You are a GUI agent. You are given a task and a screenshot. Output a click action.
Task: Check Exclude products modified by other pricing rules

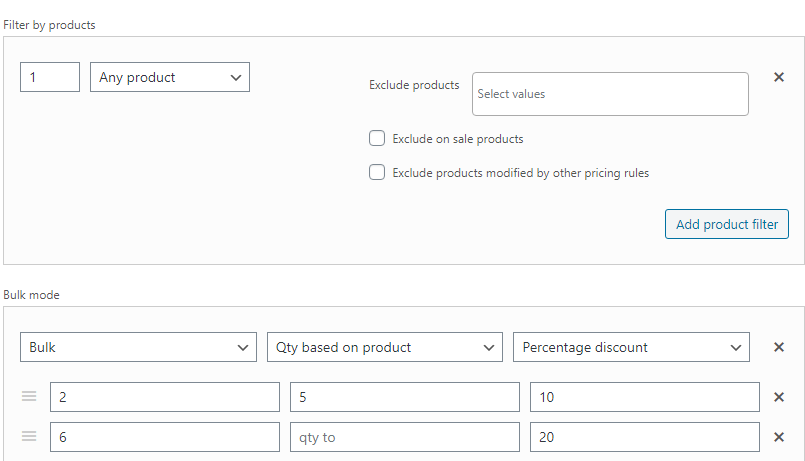pyautogui.click(x=377, y=172)
